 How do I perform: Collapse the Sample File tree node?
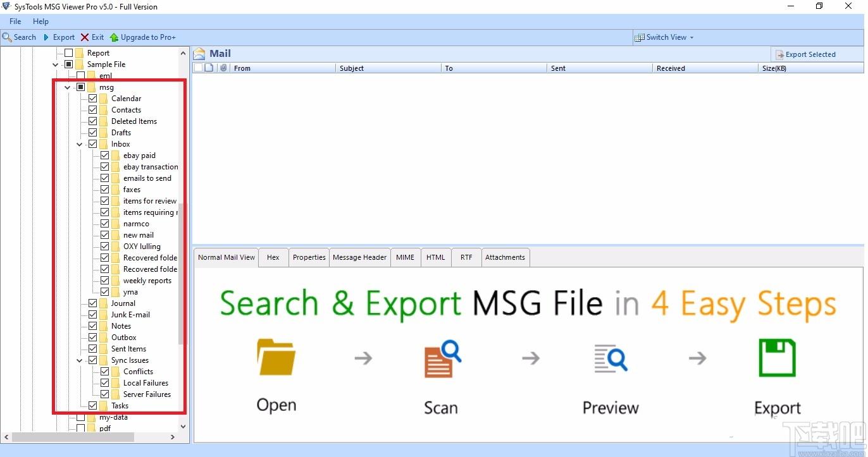pos(56,64)
